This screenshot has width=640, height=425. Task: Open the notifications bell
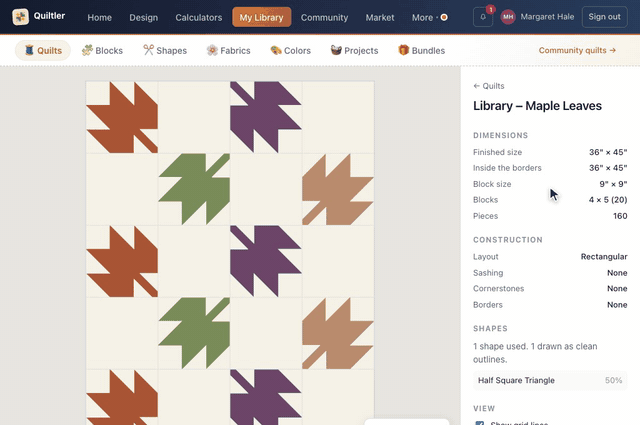483,17
